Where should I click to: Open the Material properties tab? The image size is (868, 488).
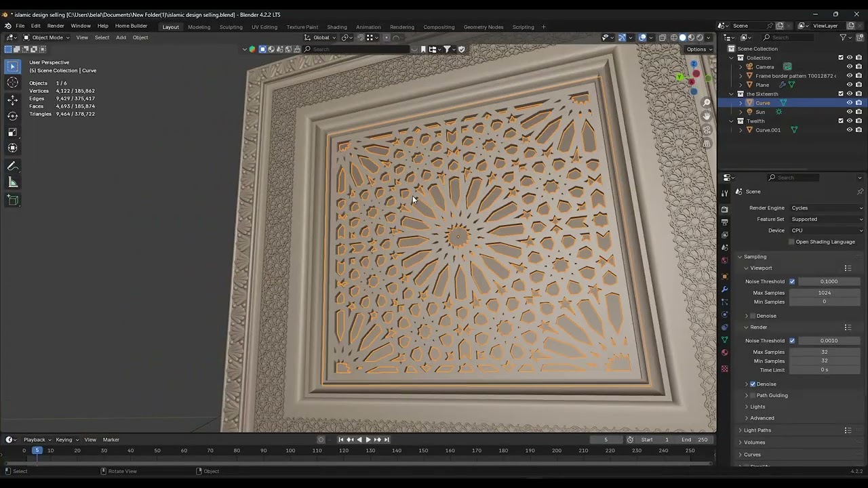(x=724, y=352)
